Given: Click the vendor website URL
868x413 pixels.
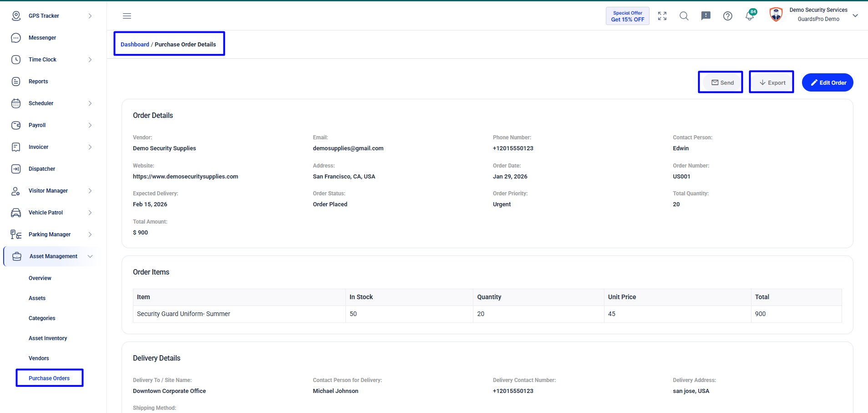Looking at the screenshot, I should coord(185,177).
